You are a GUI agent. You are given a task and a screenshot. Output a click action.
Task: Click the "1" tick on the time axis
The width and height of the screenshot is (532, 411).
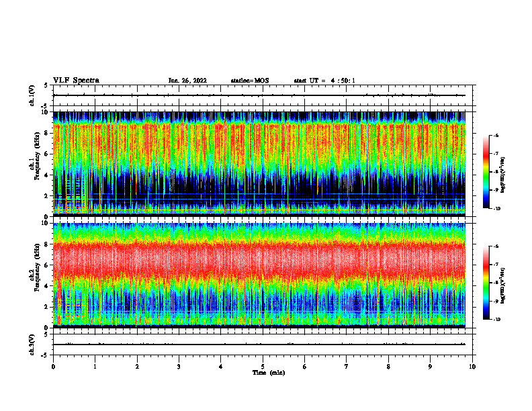point(95,367)
